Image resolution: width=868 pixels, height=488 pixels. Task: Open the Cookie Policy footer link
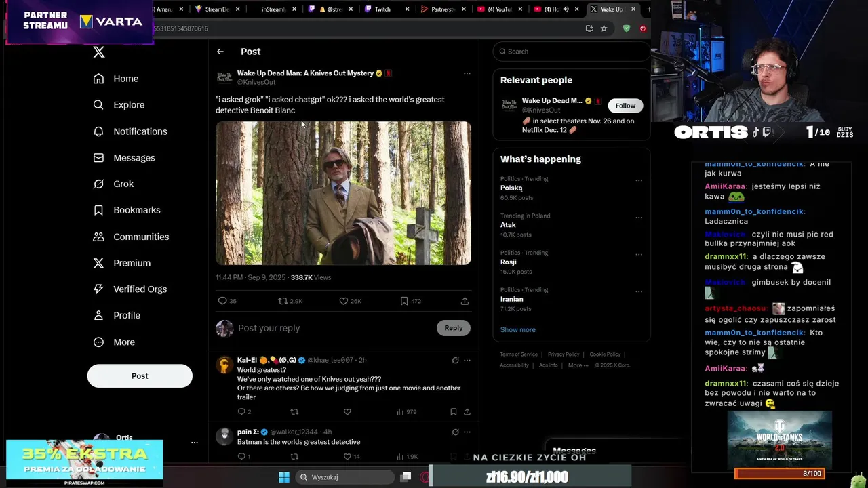click(605, 354)
